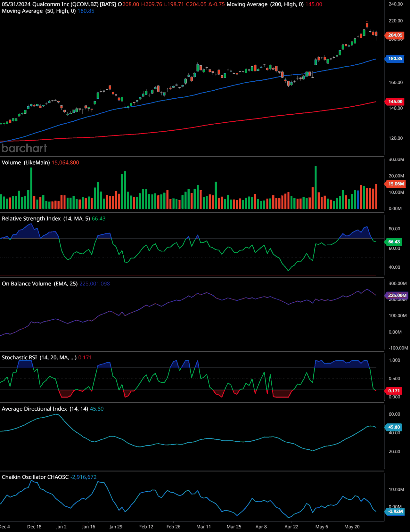Click the 'Jan 2' date on time axis
410x532 pixels.
coord(61,527)
